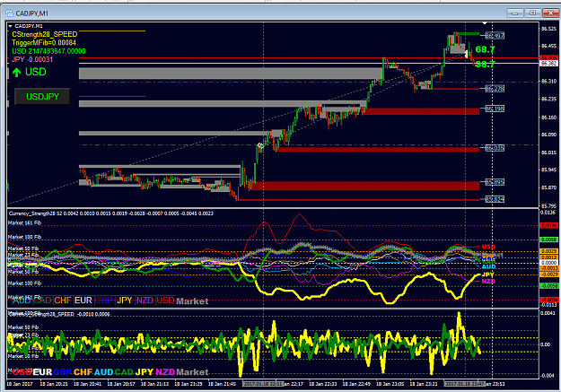Click the chart window icon beside CADJPY,M1 title
Screen dimensions: 561x392
click(x=10, y=13)
